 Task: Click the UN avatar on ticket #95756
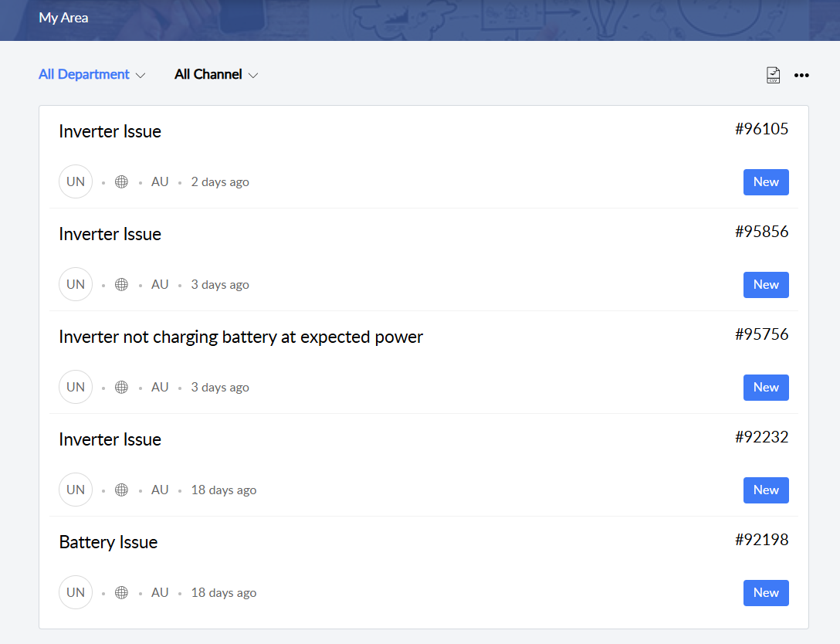[x=76, y=388]
